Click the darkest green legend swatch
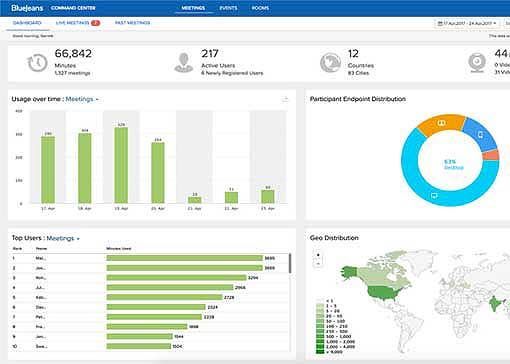The image size is (510, 364). (x=320, y=351)
